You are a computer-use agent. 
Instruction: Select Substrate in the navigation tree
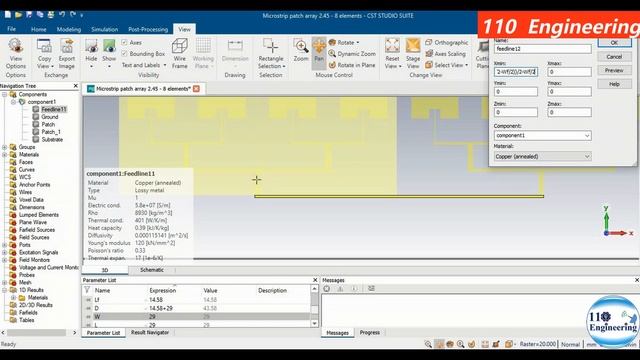52,140
